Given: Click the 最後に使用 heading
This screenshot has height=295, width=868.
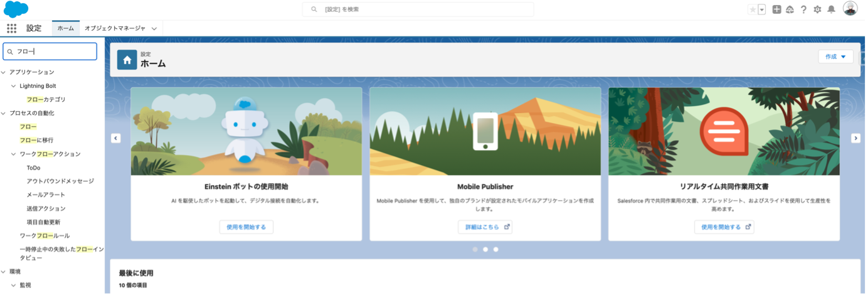Looking at the screenshot, I should coord(136,273).
